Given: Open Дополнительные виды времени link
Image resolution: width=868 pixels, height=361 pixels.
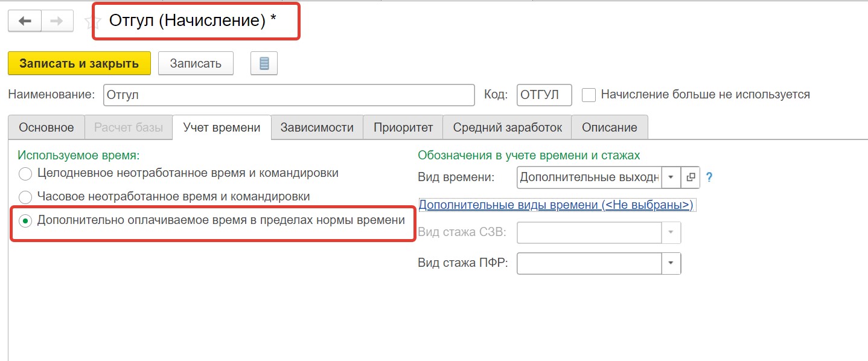Looking at the screenshot, I should pos(555,205).
